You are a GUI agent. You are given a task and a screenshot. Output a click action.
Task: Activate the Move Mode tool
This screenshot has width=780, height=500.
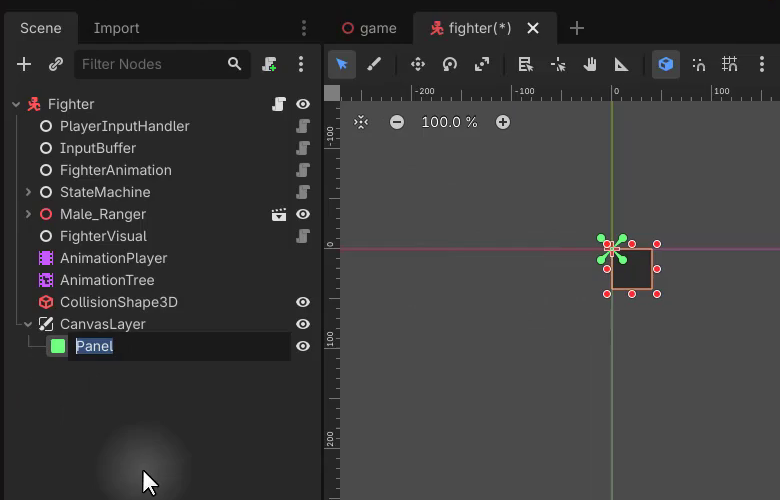[x=418, y=64]
